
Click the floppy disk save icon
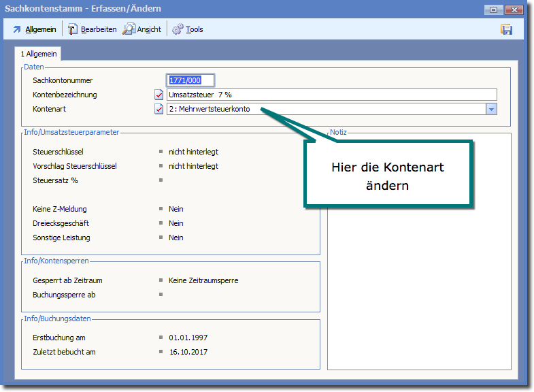[506, 29]
